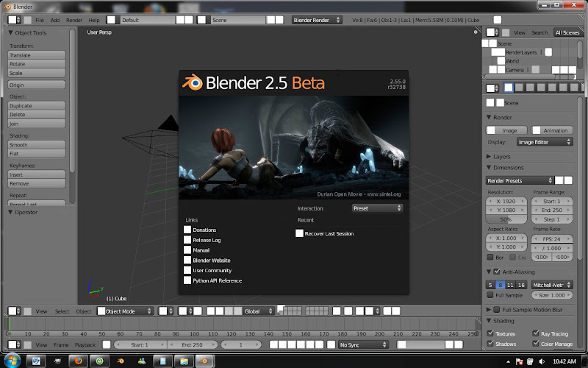Open the timeline editor type selector beside Frame menu

pos(14,344)
